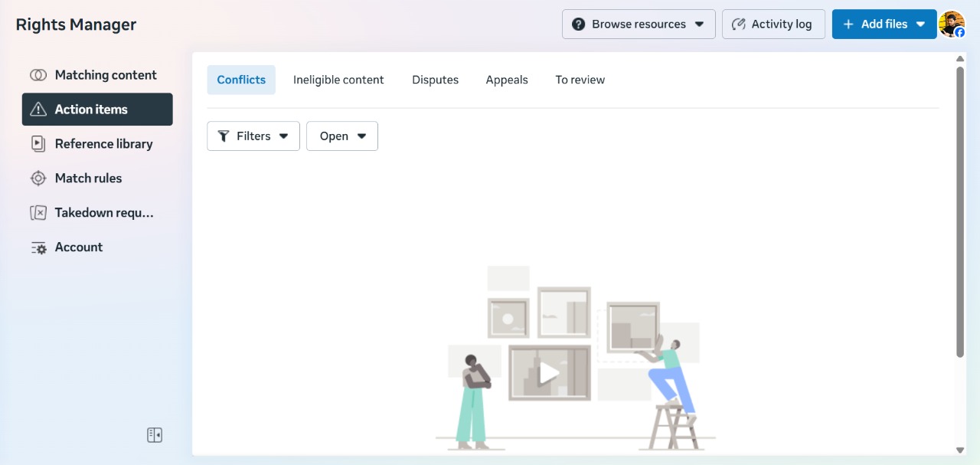
Task: Click the Account settings icon in sidebar
Action: coord(38,247)
